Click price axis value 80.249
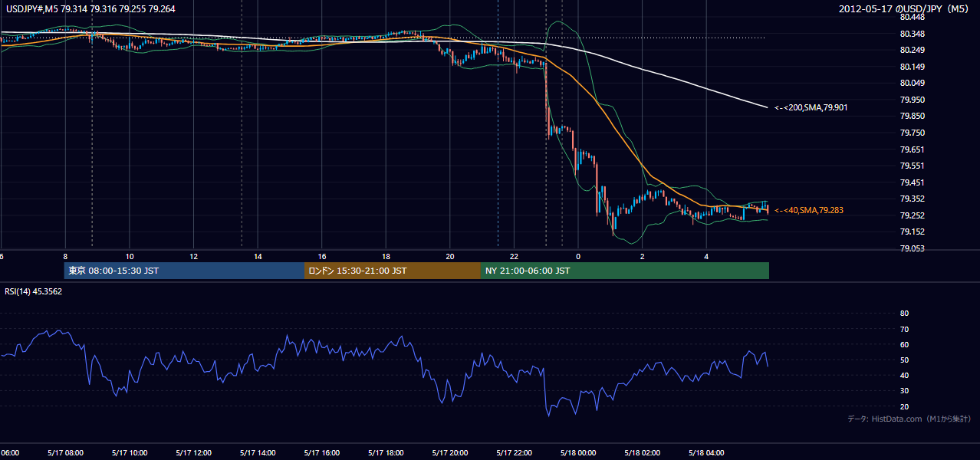Viewport: 980px width, 460px height. coord(912,50)
